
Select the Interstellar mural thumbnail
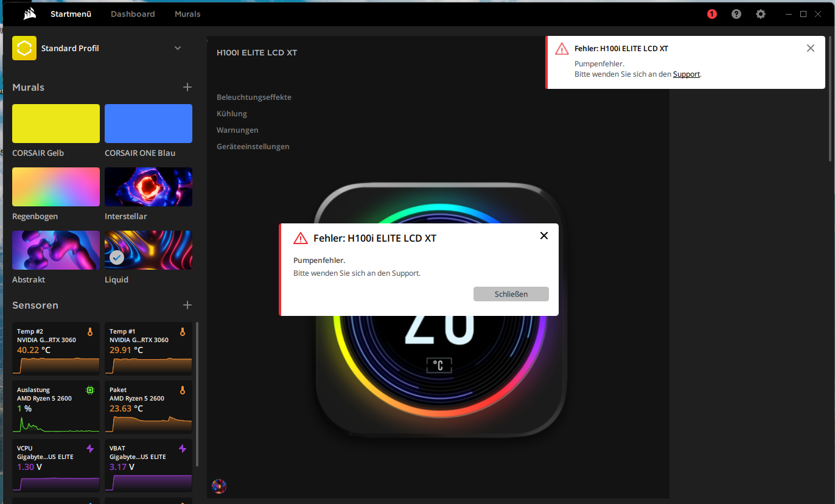[x=148, y=187]
